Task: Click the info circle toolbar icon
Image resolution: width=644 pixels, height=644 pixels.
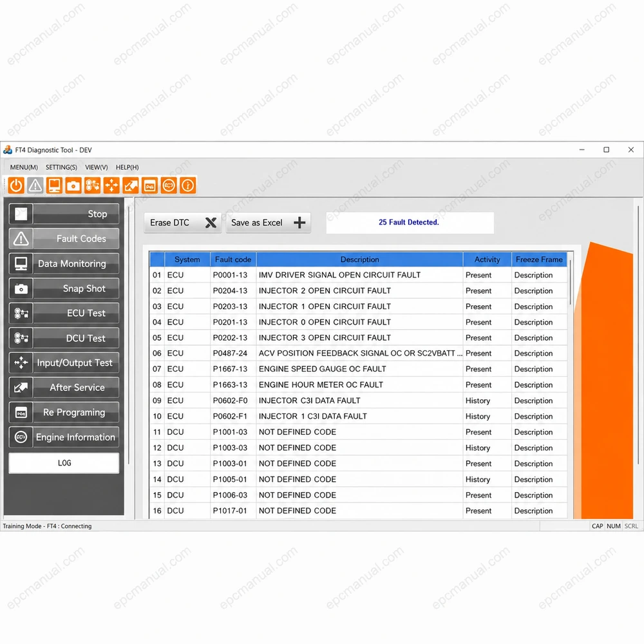Action: [188, 185]
